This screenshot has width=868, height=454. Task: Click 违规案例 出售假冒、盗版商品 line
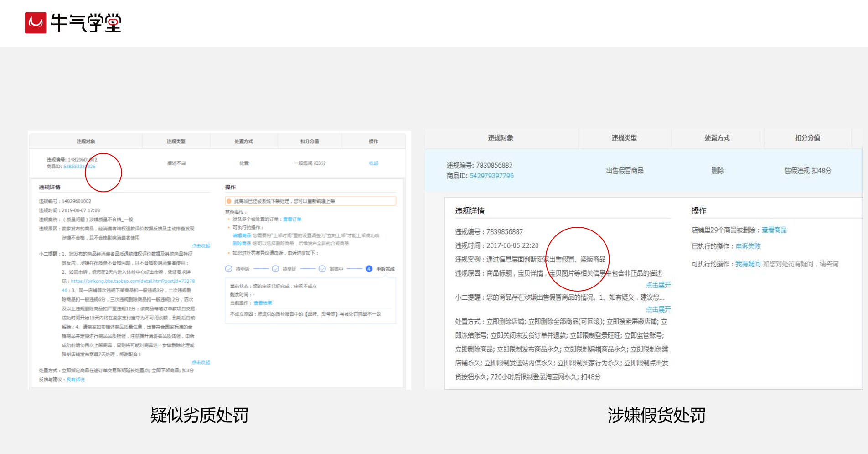530,259
